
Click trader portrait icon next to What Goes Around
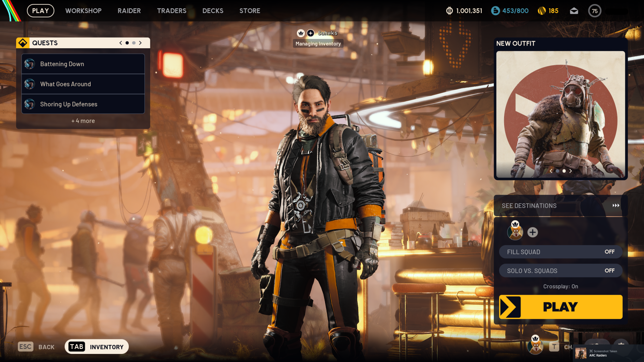click(x=30, y=84)
